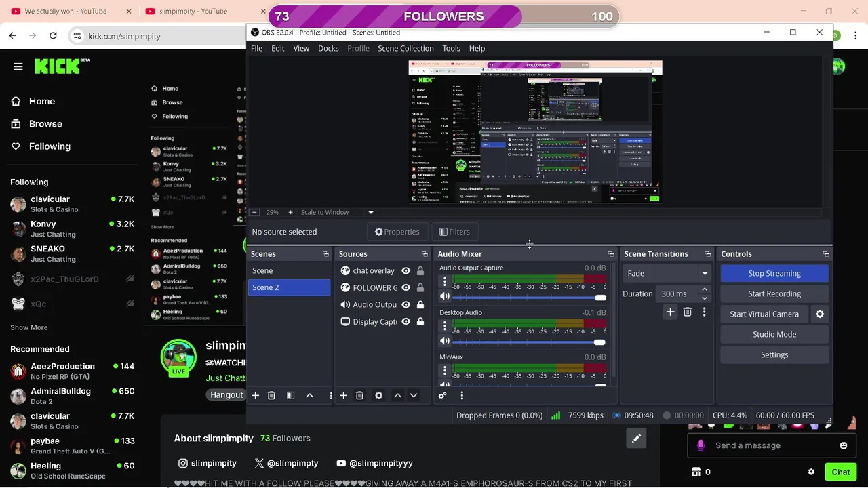
Task: Move scene up in Scenes panel
Action: (309, 395)
